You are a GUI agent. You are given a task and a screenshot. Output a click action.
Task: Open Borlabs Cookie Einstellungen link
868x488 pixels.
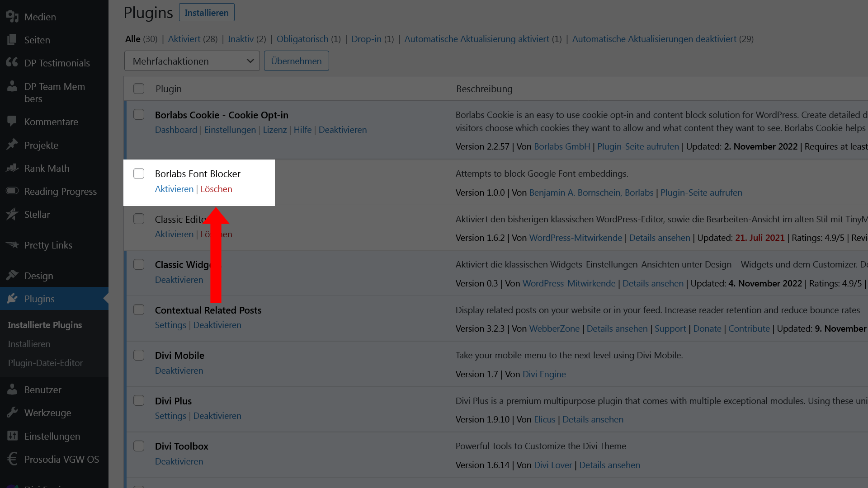(x=230, y=130)
